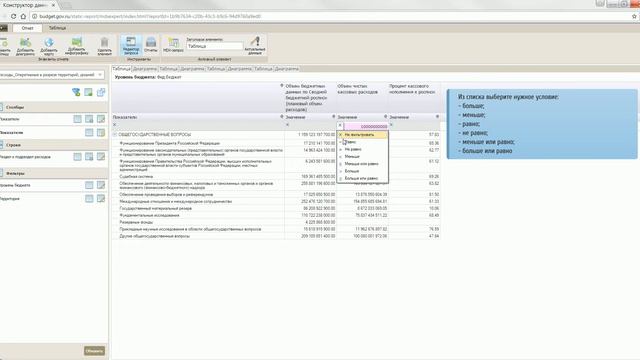Click the Судебная система row

tap(276, 177)
